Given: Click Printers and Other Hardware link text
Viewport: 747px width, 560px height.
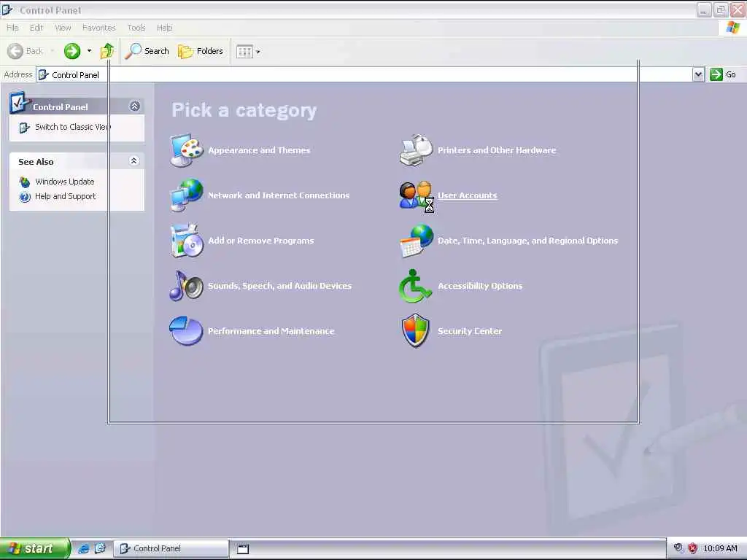Looking at the screenshot, I should point(497,150).
